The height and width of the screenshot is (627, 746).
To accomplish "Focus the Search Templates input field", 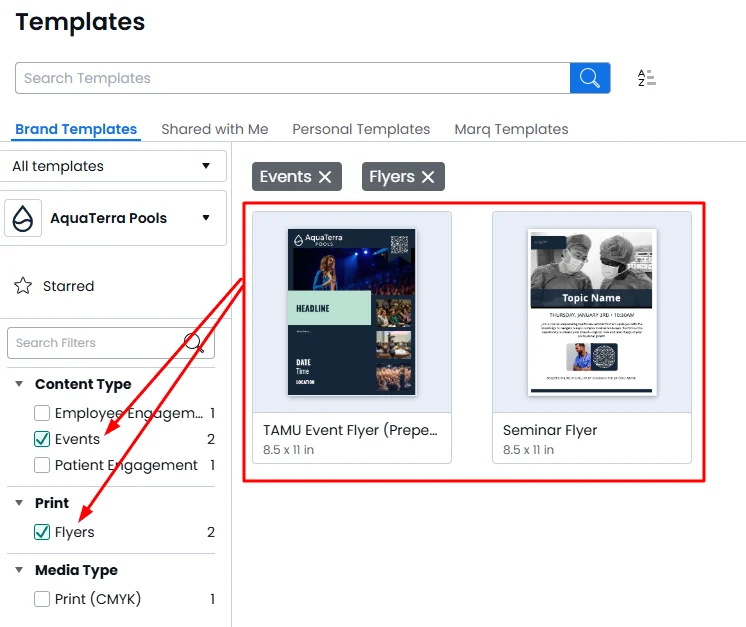I will point(290,78).
